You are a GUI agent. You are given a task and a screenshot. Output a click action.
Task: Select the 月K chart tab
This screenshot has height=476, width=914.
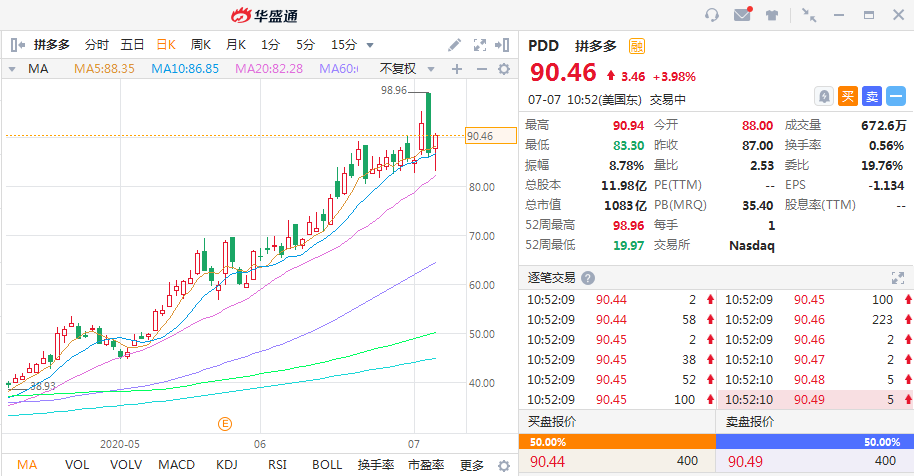(235, 45)
